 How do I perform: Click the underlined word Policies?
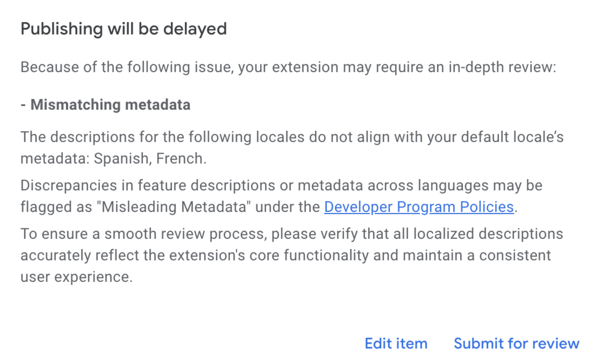tap(488, 207)
